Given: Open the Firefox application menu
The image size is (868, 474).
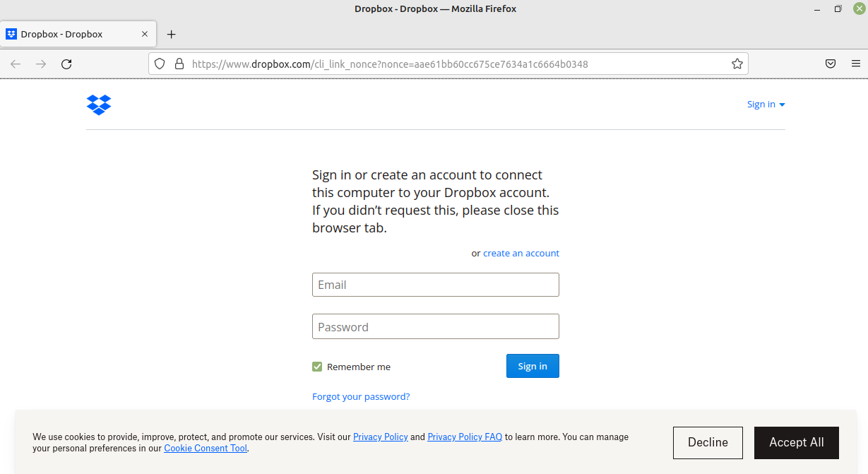Looking at the screenshot, I should point(856,64).
